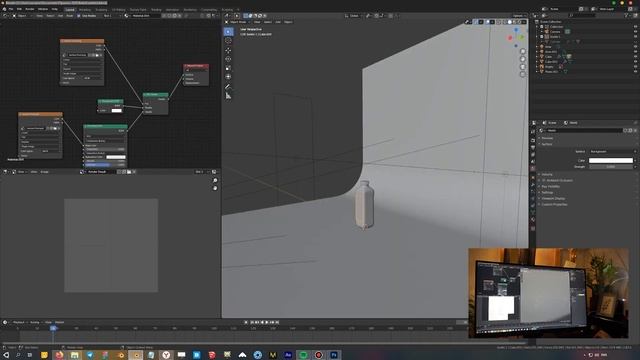Open Telegram from the Windows taskbar

coord(90,355)
